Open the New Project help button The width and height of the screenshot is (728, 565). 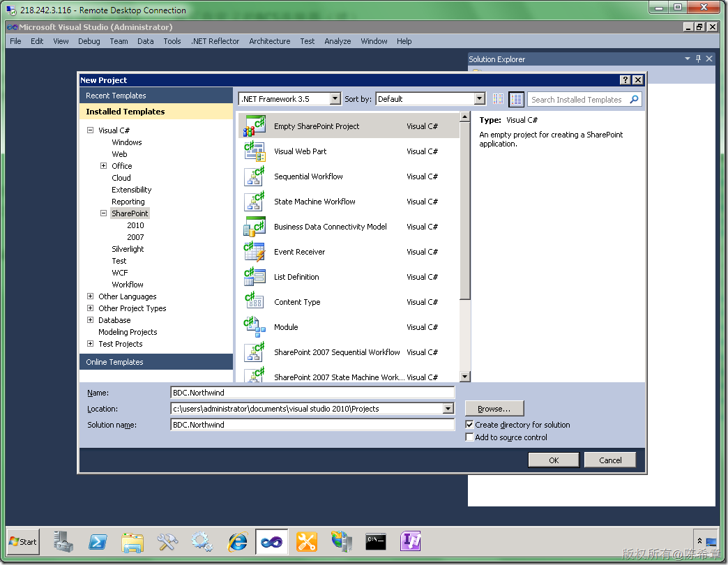point(625,80)
